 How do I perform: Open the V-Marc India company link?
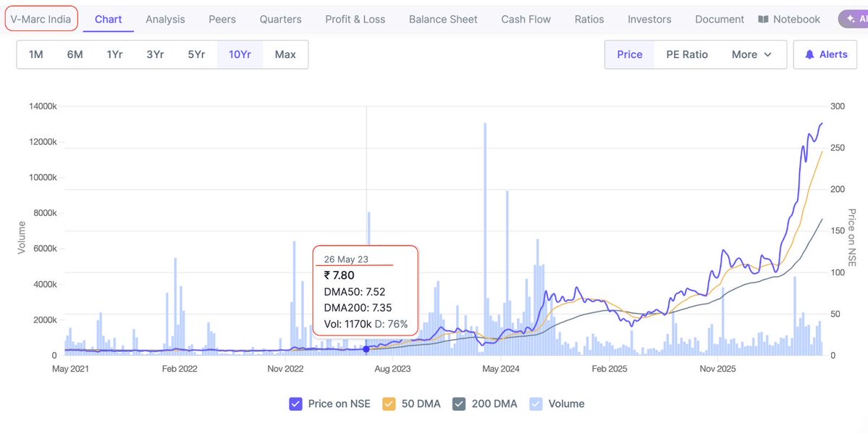(x=41, y=20)
